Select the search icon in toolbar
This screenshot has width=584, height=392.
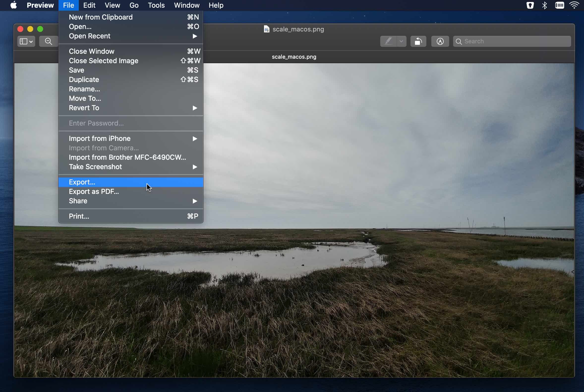pos(459,41)
